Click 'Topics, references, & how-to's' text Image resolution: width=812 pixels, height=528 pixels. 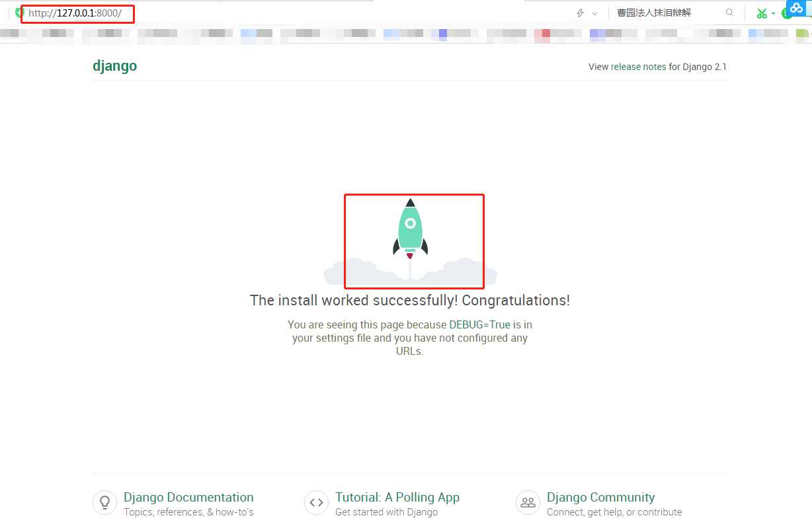[188, 512]
